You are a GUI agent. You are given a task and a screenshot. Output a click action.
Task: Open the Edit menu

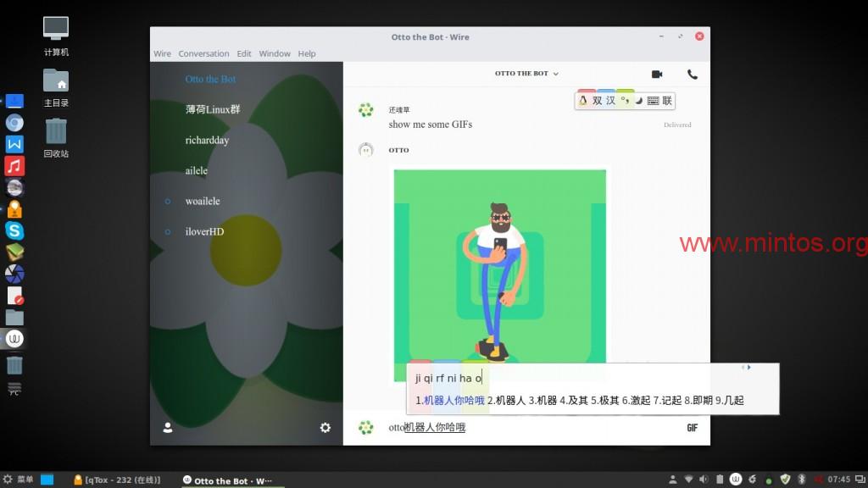[244, 53]
